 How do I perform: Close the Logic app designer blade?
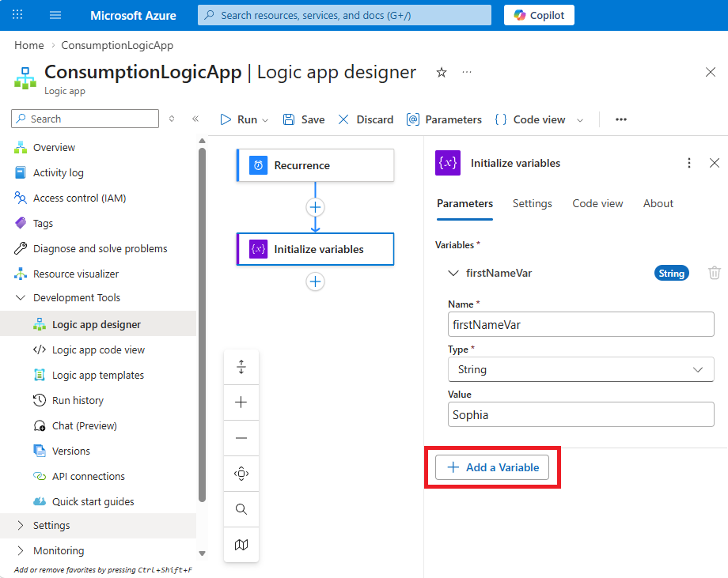click(711, 72)
